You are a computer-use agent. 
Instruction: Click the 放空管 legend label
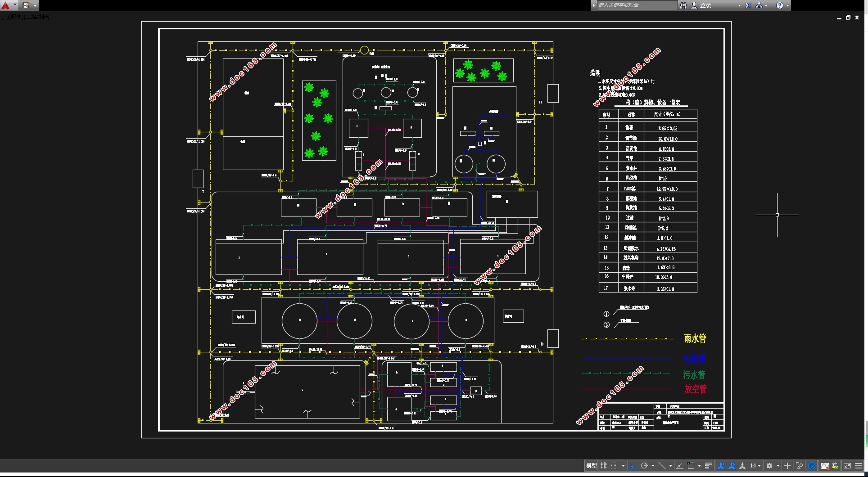point(695,389)
